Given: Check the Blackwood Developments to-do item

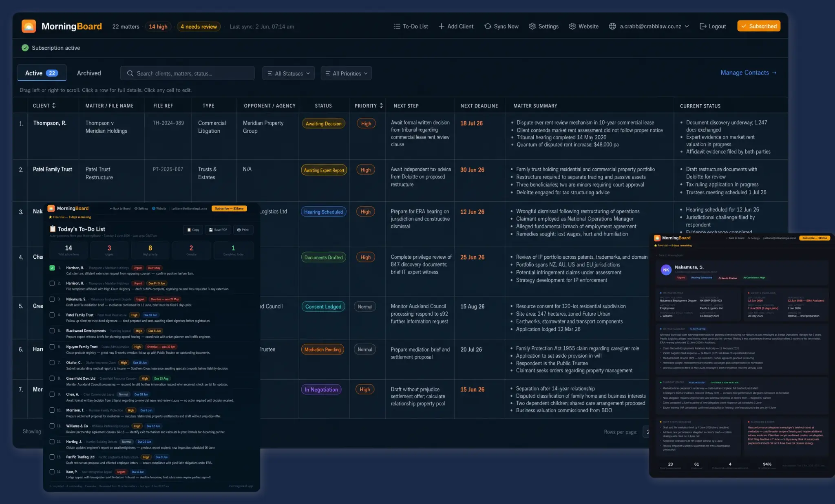Looking at the screenshot, I should 52,331.
